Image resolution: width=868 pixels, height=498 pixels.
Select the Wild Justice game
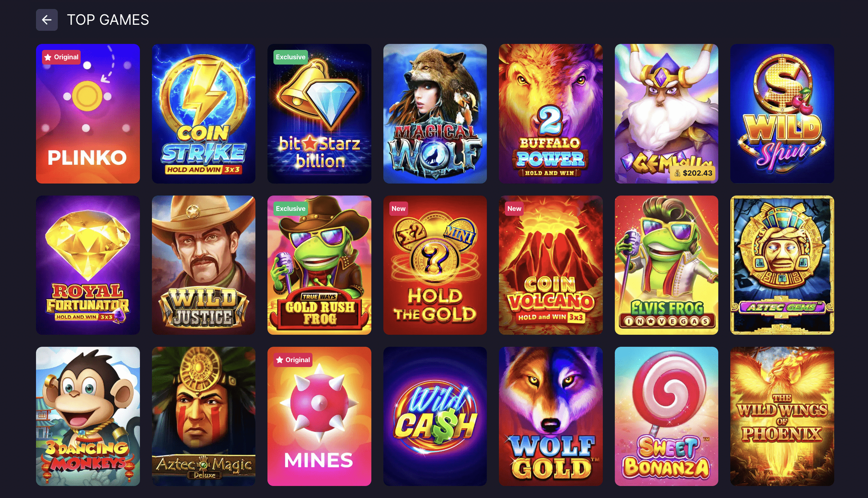pyautogui.click(x=204, y=265)
